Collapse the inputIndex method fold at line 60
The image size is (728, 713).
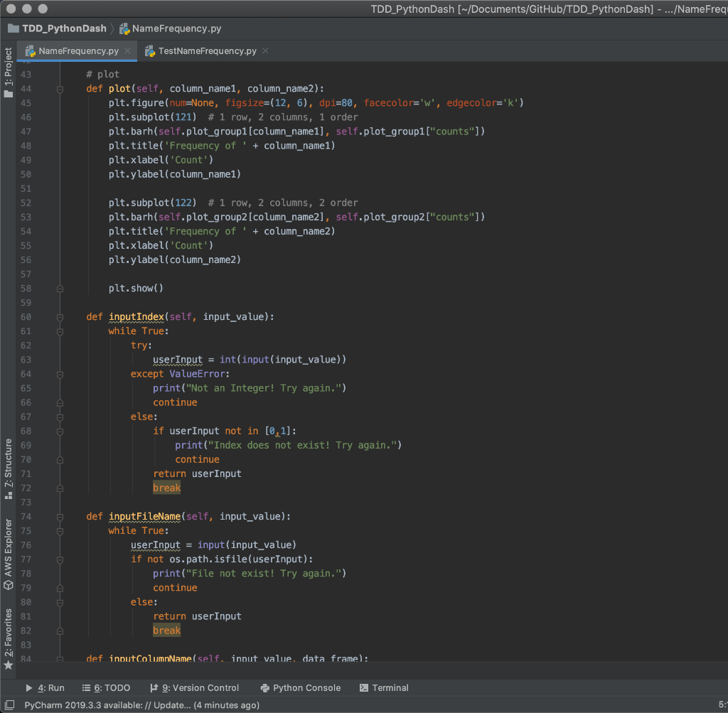[60, 318]
